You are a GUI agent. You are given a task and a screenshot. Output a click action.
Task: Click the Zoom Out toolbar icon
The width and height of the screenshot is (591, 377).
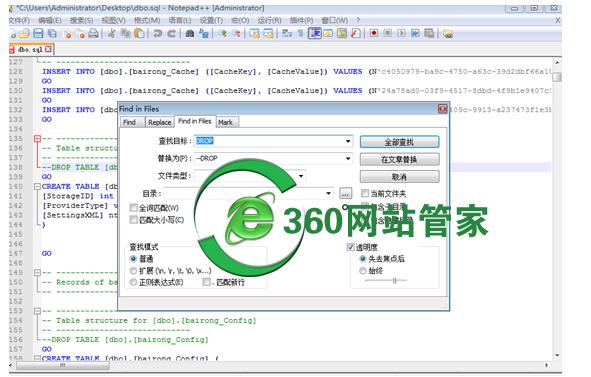[236, 34]
